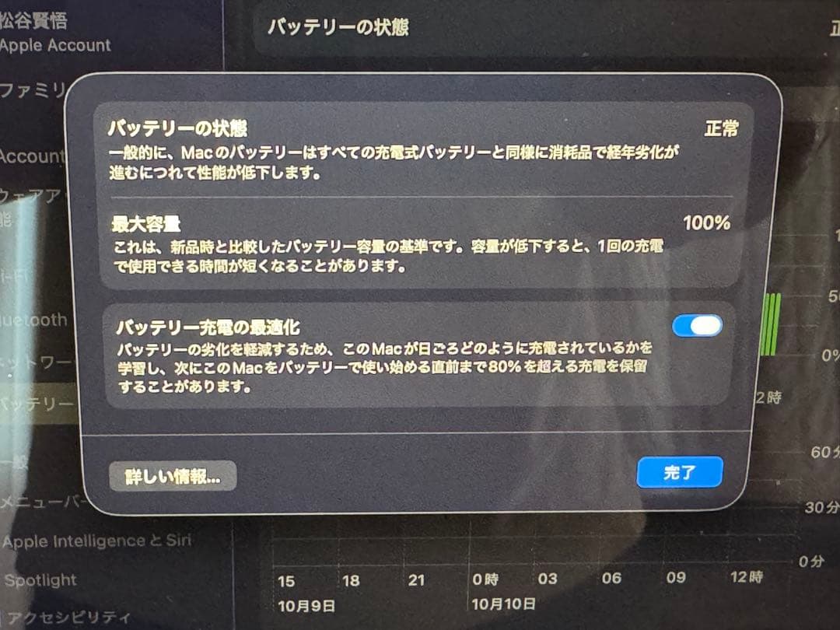This screenshot has height=630, width=840.
Task: Select Apple Intelligence と Siri
Action: [x=97, y=541]
